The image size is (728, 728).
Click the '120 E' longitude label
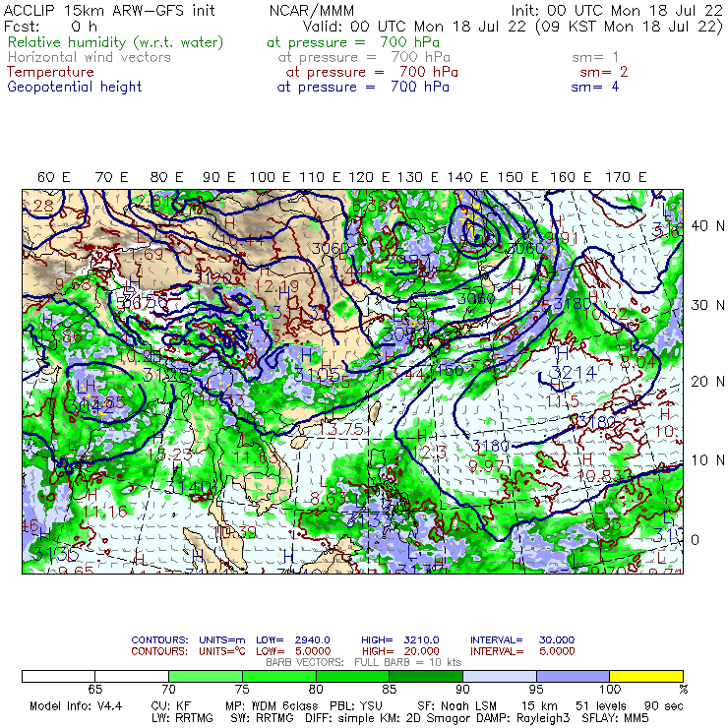pos(369,177)
